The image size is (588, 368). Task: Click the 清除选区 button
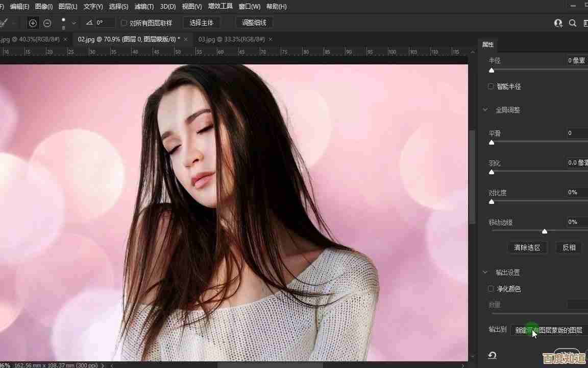(x=527, y=247)
